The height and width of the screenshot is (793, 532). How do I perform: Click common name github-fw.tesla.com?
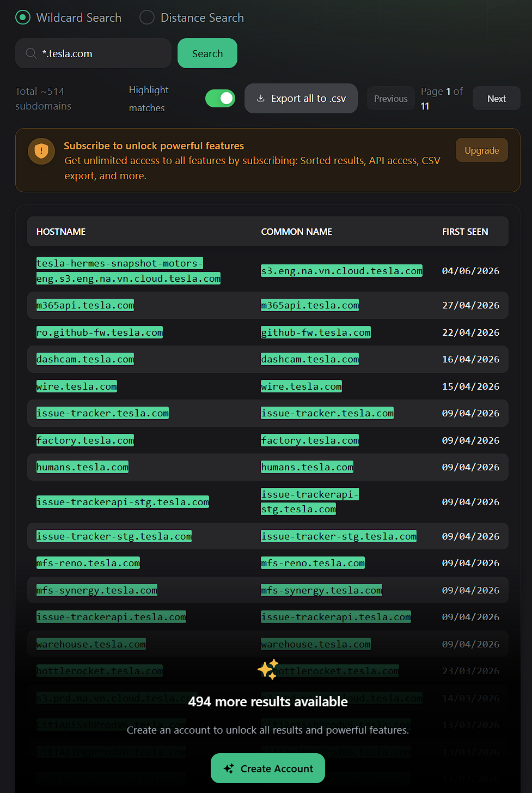316,332
